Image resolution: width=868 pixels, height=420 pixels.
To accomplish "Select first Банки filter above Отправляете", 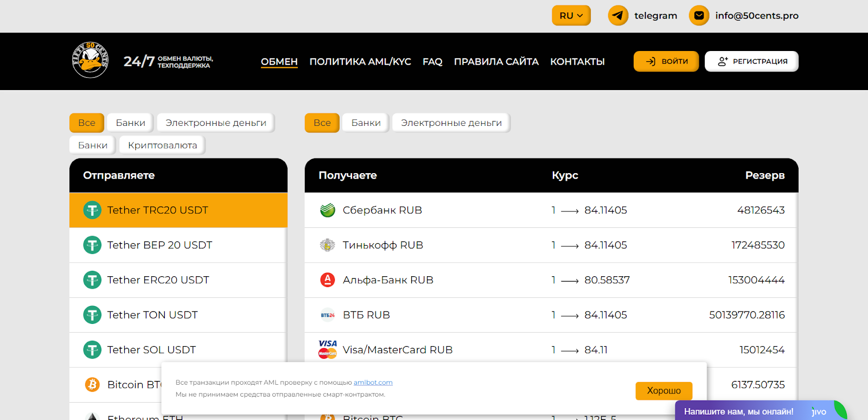I will 131,123.
